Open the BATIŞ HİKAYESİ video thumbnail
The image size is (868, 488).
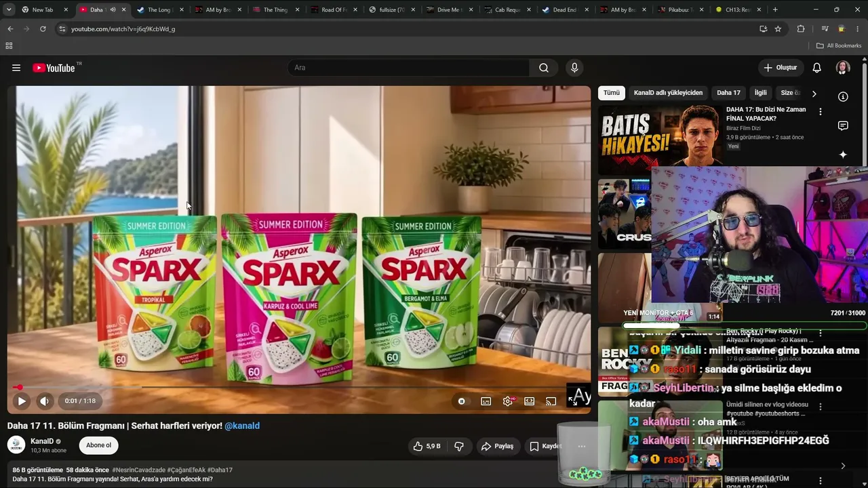point(659,138)
